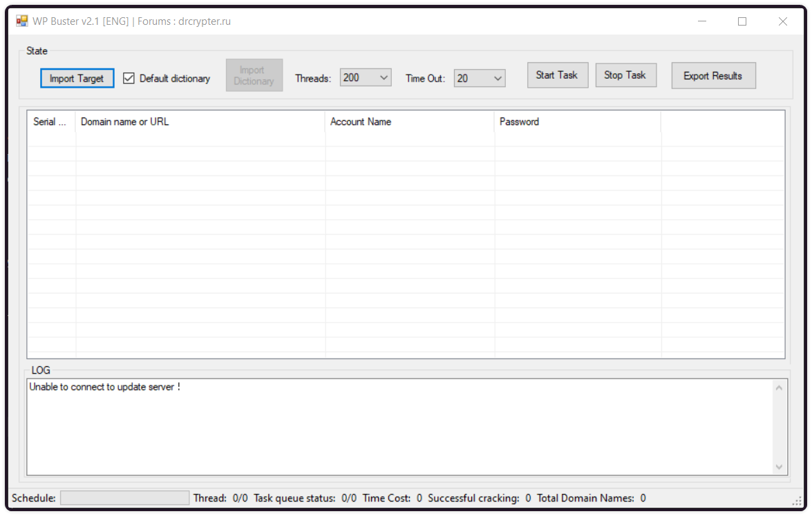Screen dimensions: 812x516
Task: Open the Threads dropdown
Action: [384, 78]
